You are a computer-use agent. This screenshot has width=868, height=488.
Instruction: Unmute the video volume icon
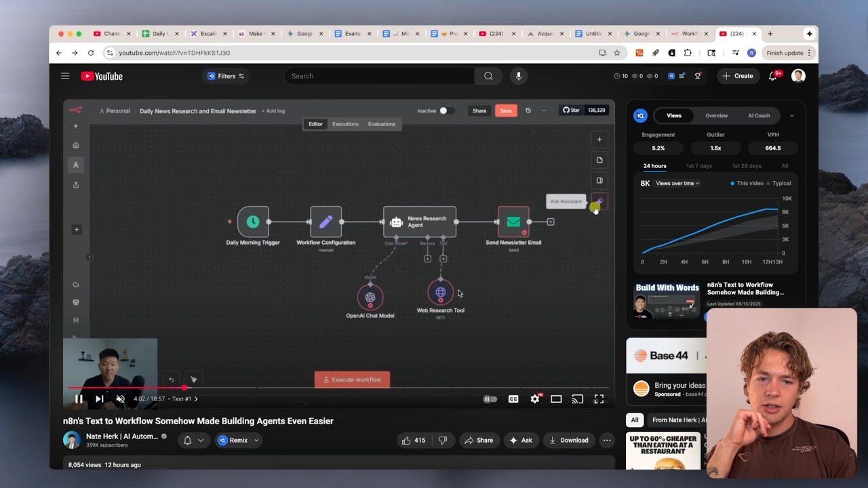[120, 399]
